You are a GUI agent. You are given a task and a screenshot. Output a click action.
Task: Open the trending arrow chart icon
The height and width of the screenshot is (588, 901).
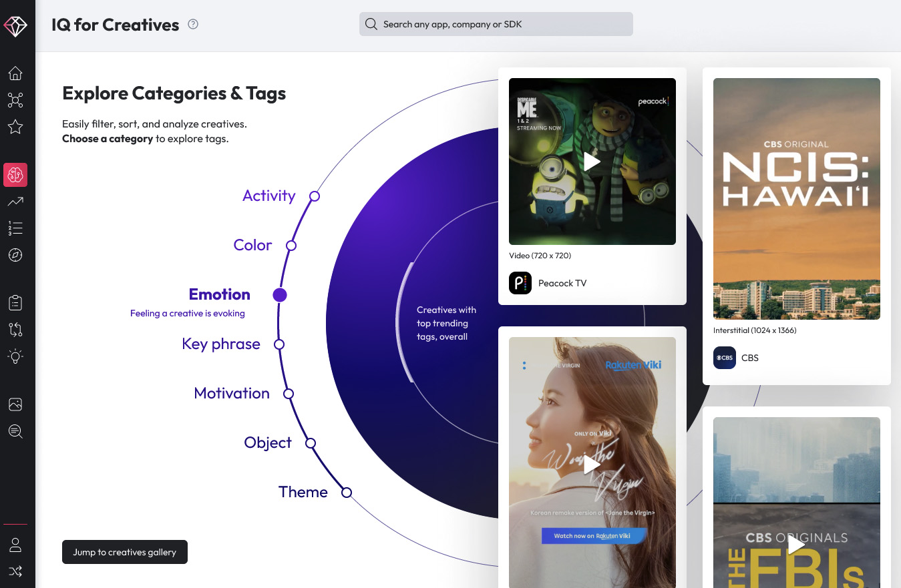click(15, 202)
